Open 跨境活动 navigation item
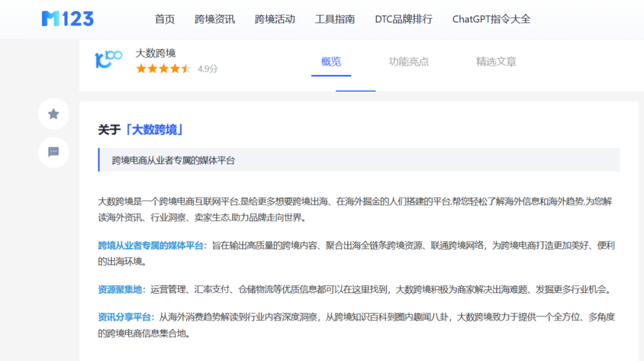Viewport: 644px width, 361px height. [275, 19]
